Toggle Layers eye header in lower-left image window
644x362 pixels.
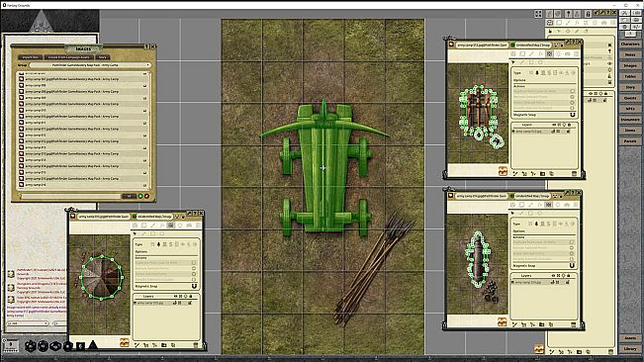(x=175, y=296)
